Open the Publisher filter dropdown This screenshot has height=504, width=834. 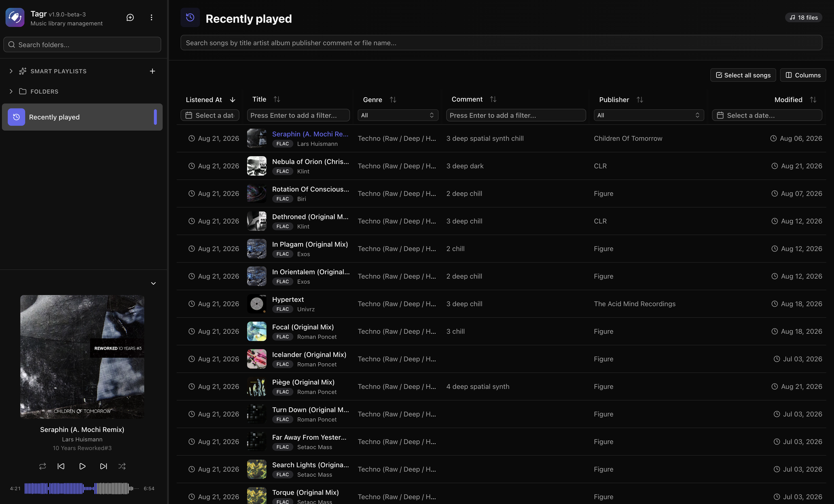(649, 115)
